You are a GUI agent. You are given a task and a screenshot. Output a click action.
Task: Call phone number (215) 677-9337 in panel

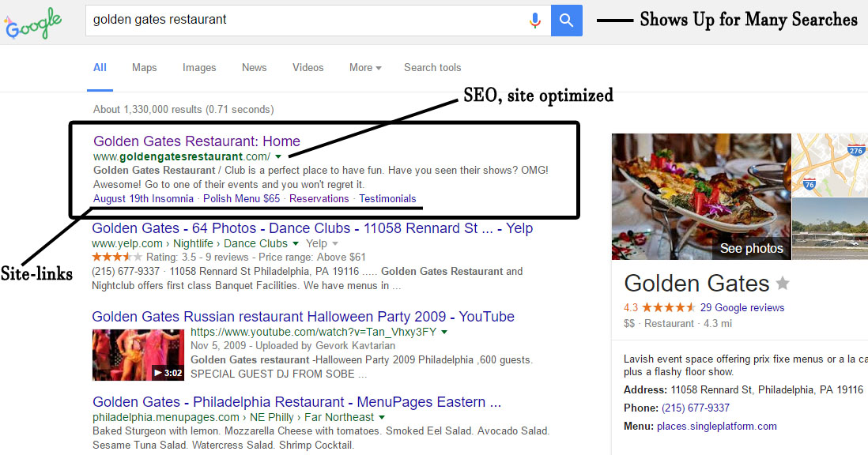point(696,408)
